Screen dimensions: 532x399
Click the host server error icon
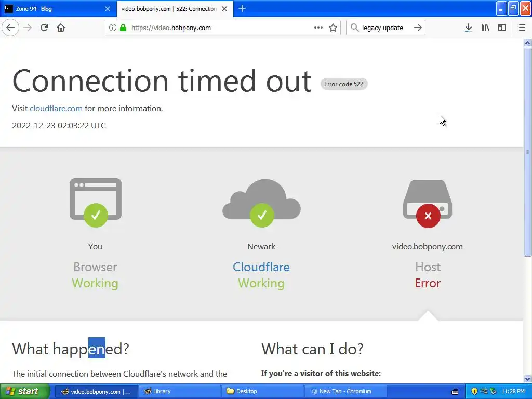click(x=428, y=204)
